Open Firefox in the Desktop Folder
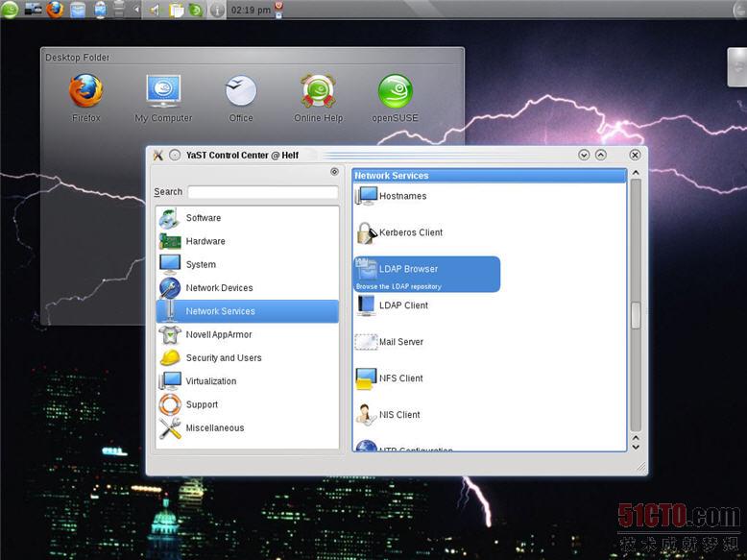This screenshot has width=747, height=560. click(x=86, y=98)
